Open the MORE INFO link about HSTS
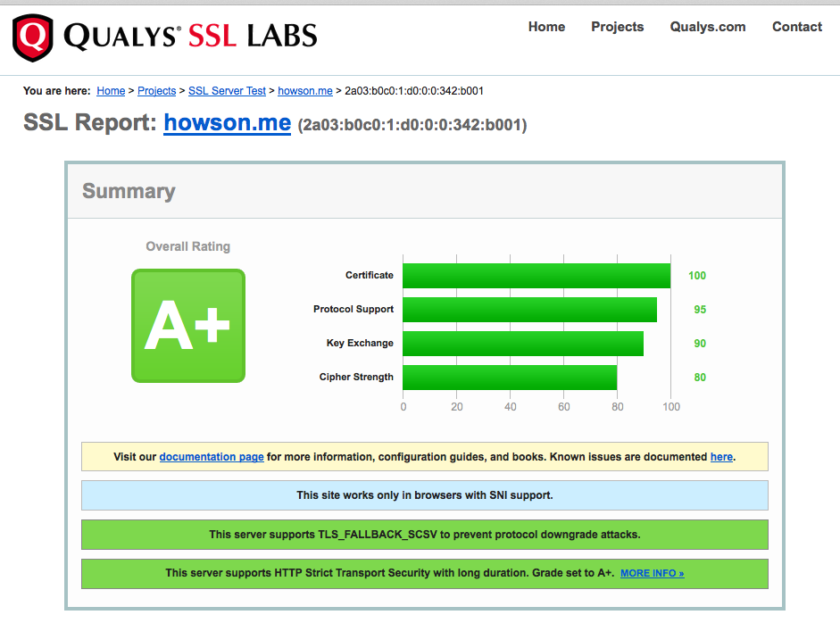Viewport: 840px width, 623px height. tap(652, 573)
